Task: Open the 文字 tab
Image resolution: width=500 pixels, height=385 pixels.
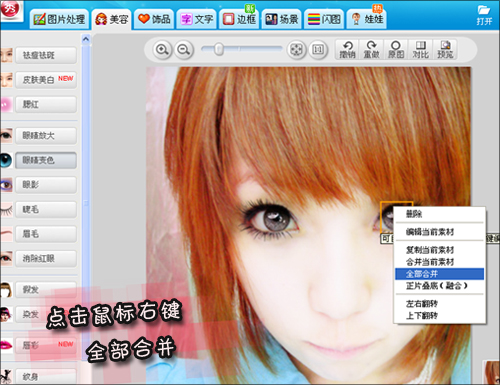Action: (x=197, y=19)
